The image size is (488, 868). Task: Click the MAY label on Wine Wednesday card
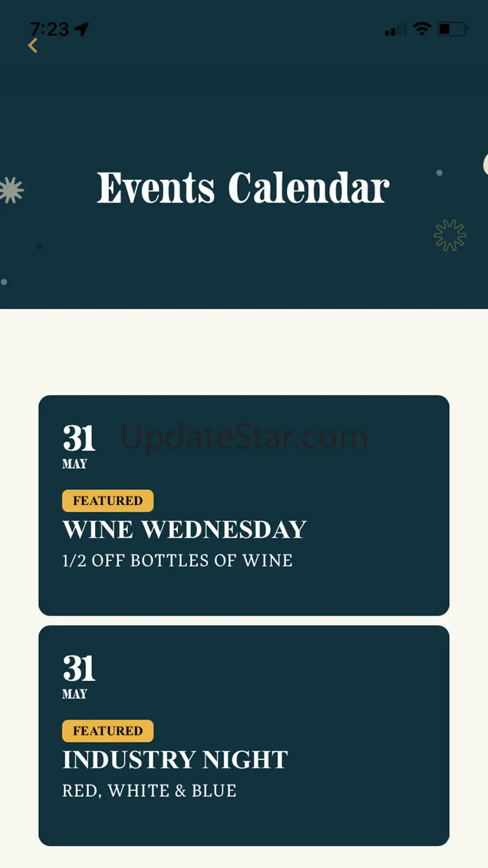[x=74, y=464]
